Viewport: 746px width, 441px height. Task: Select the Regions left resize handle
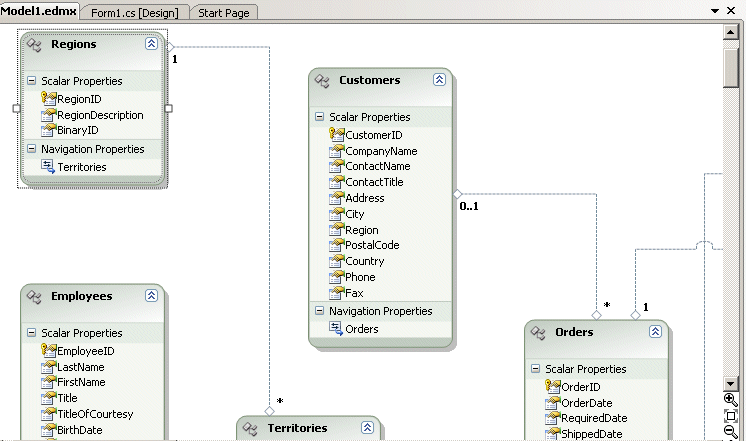pyautogui.click(x=17, y=108)
